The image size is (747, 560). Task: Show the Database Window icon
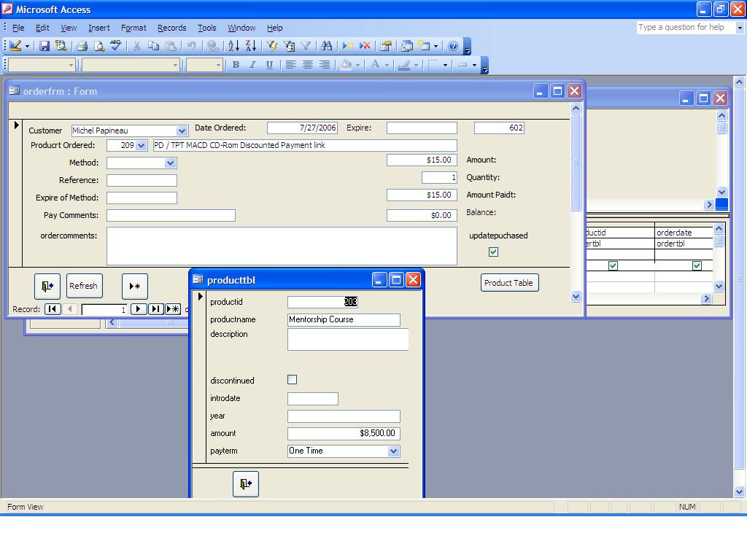tap(407, 46)
